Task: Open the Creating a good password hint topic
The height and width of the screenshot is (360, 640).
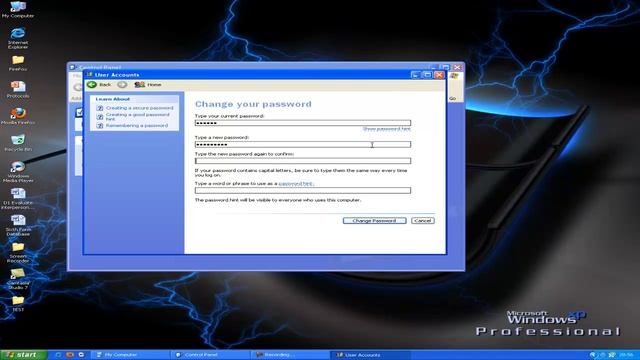Action: click(x=138, y=117)
